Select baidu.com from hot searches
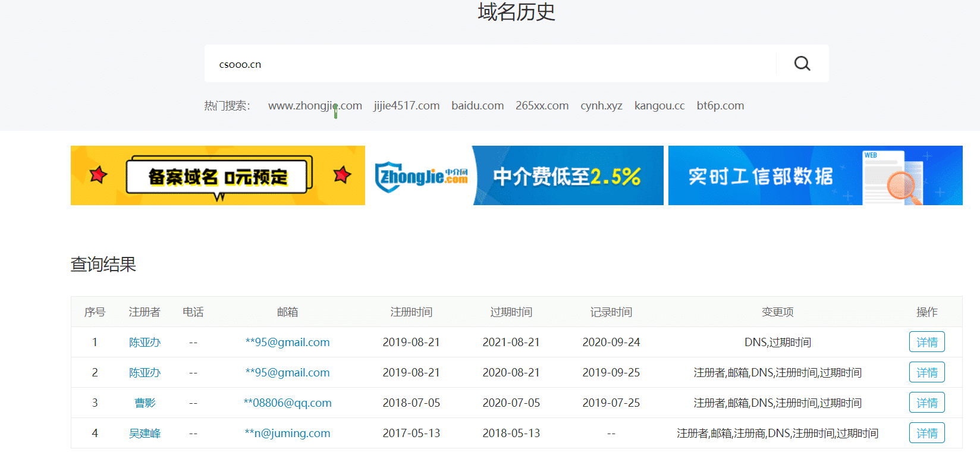 point(477,106)
